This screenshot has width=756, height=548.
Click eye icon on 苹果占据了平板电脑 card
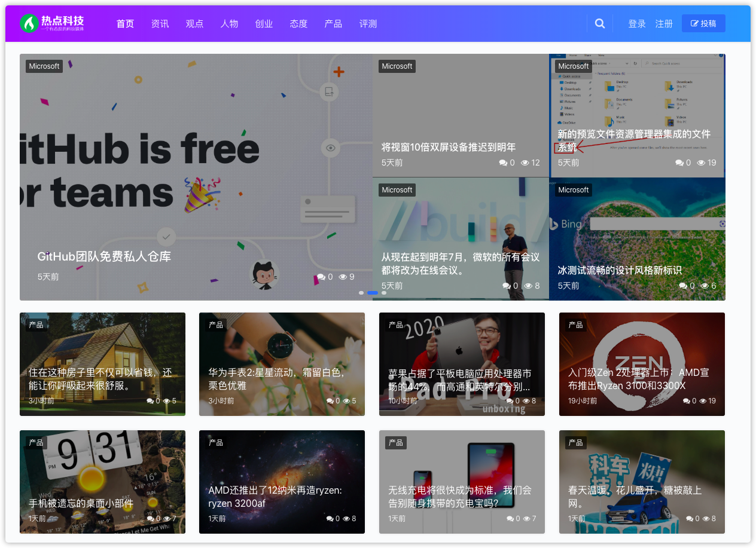coord(527,401)
